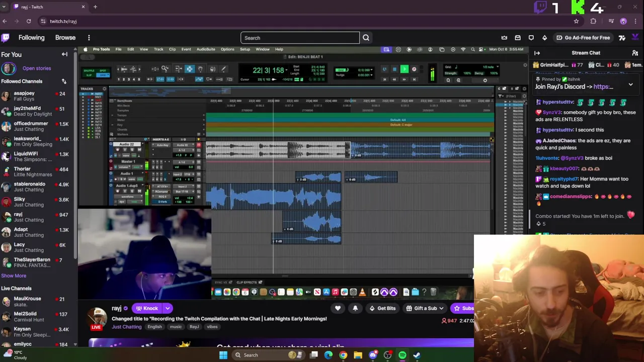Open the Following tab
This screenshot has height=362, width=644.
point(31,38)
